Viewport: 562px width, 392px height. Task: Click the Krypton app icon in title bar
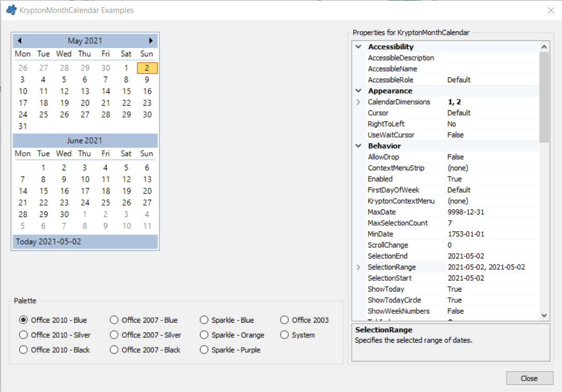tap(11, 10)
